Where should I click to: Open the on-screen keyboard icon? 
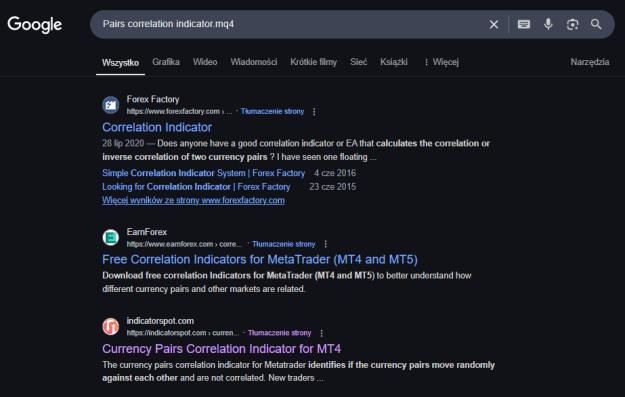click(523, 24)
